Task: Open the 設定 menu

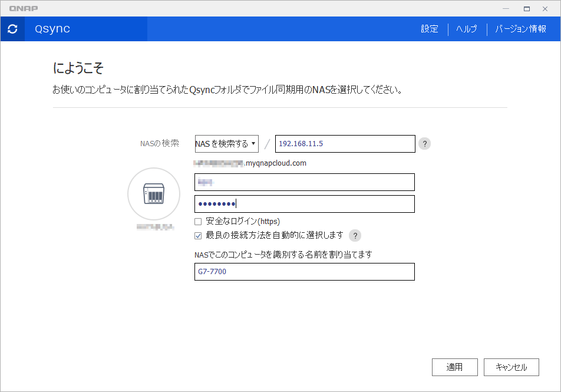Action: pyautogui.click(x=430, y=29)
